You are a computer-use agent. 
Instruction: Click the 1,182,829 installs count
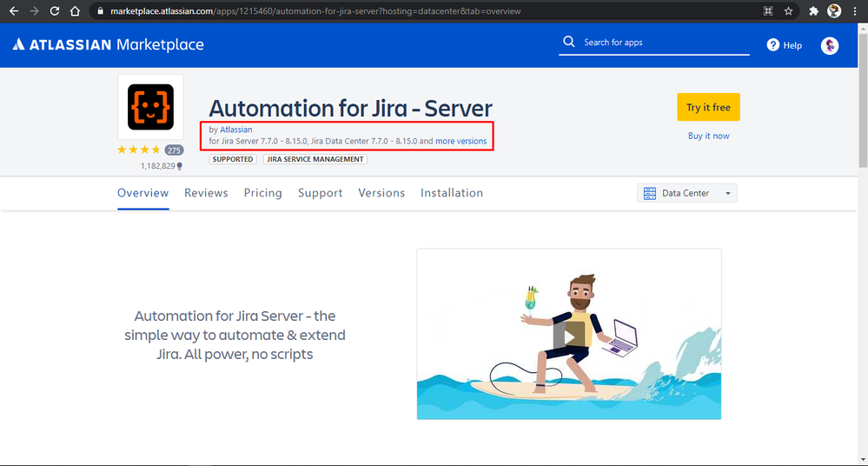point(158,166)
